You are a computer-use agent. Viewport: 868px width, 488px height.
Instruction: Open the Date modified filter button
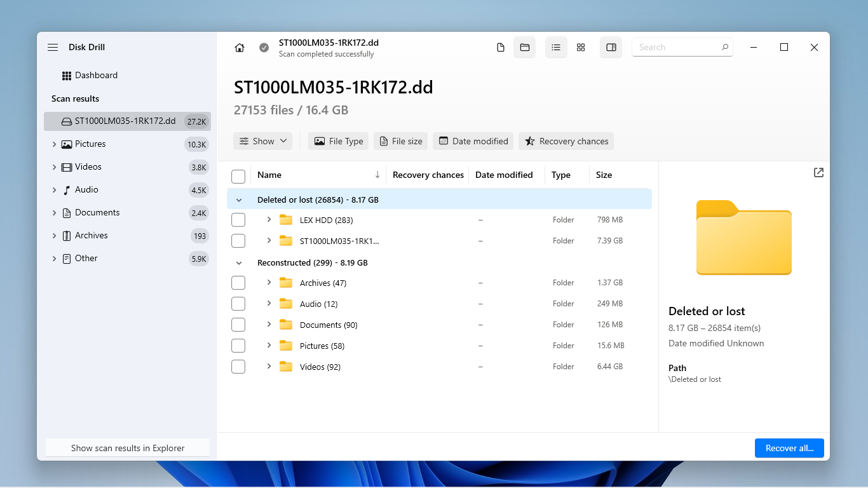click(473, 141)
